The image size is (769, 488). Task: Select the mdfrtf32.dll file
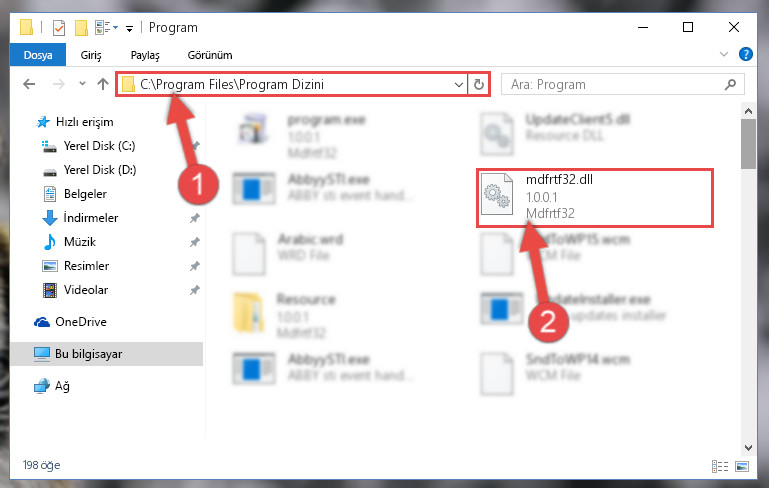594,197
